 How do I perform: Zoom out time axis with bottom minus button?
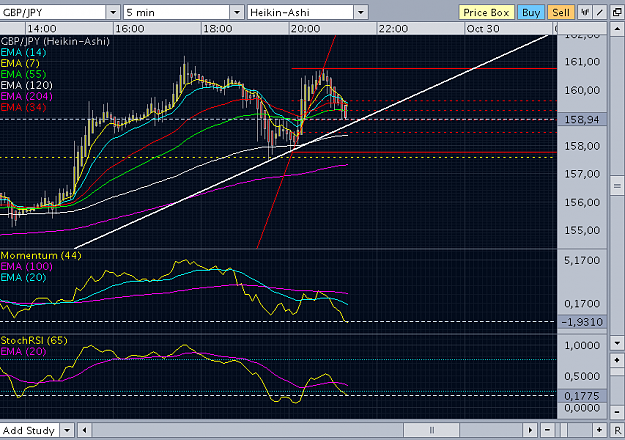pyautogui.click(x=547, y=430)
